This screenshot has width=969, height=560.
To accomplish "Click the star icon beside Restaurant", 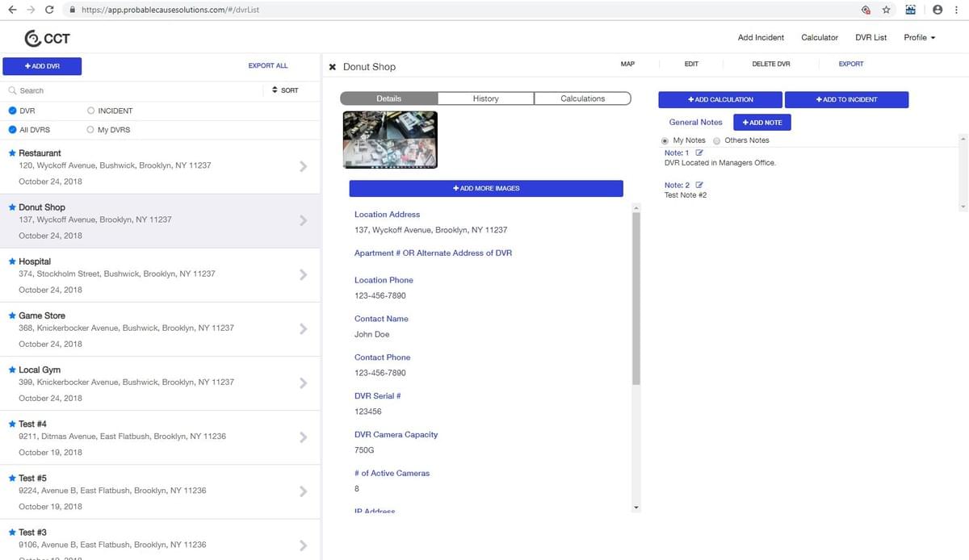I will (x=12, y=153).
